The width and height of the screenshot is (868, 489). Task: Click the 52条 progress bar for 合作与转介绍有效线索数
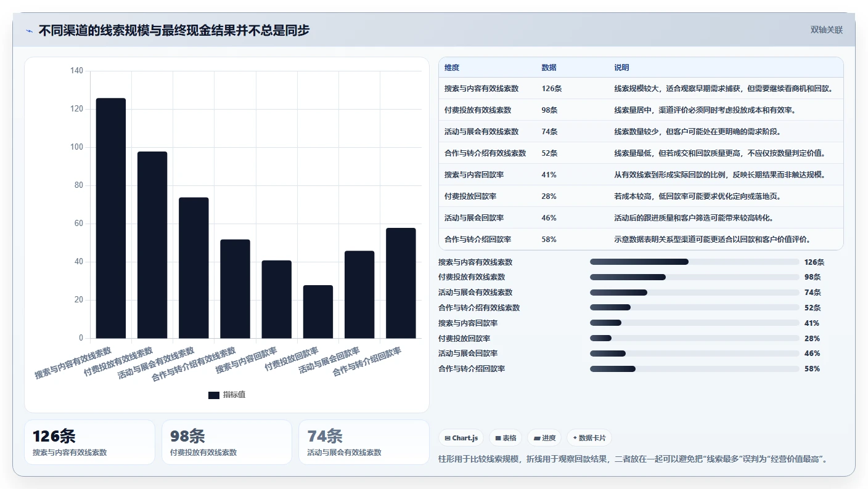(x=694, y=307)
